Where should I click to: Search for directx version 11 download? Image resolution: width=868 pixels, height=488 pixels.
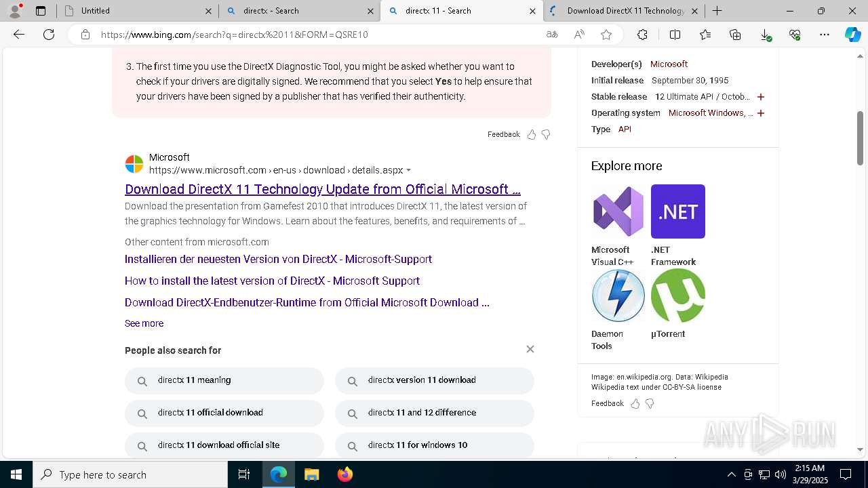435,380
